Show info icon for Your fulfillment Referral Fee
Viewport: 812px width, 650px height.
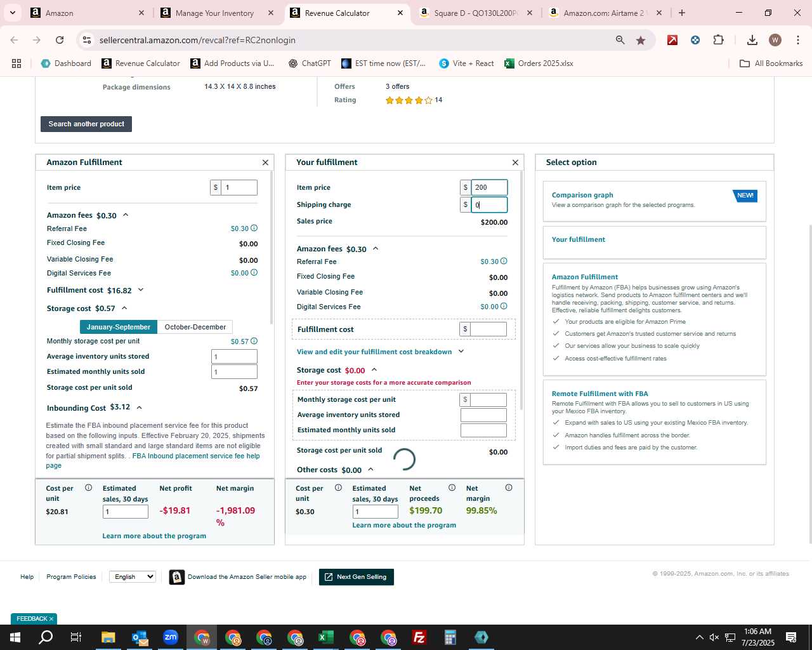coord(504,261)
